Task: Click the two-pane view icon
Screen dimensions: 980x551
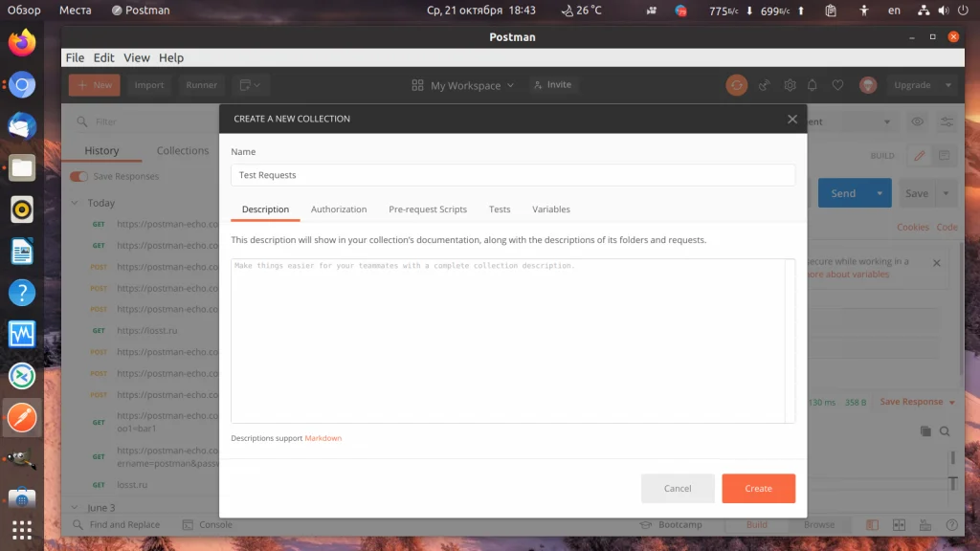Action: click(899, 525)
